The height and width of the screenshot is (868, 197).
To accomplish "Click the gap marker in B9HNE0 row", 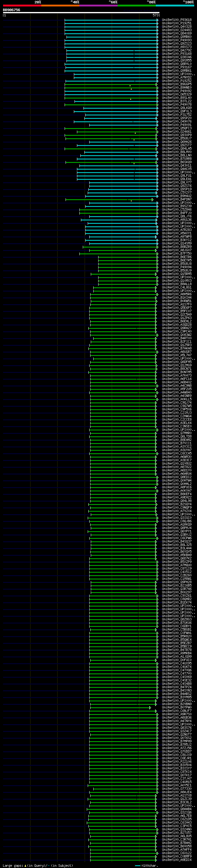I will point(131,89).
